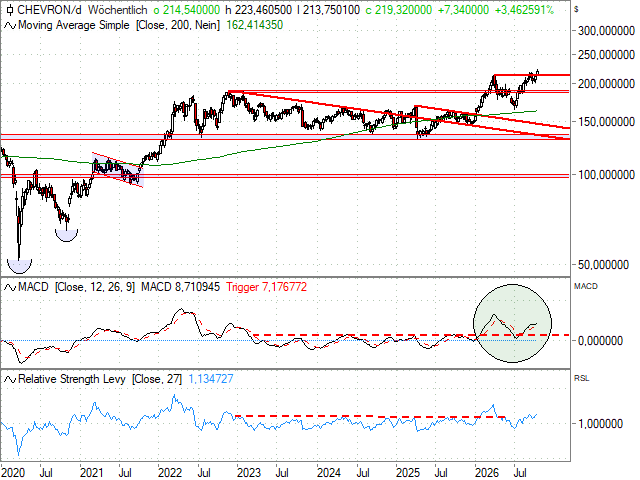Click the percent change +3,462591%

[x=524, y=10]
